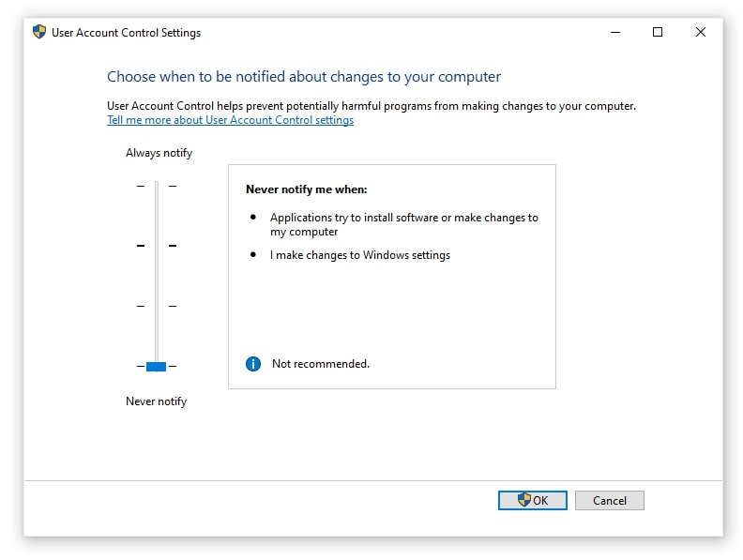Click 'Applications try to install software' bullet text

(403, 224)
